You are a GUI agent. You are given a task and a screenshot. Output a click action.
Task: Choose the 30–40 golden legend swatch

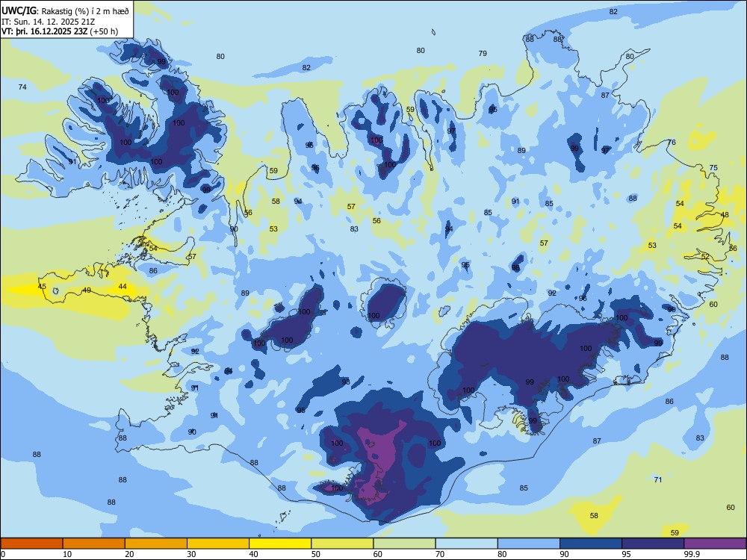(218, 544)
